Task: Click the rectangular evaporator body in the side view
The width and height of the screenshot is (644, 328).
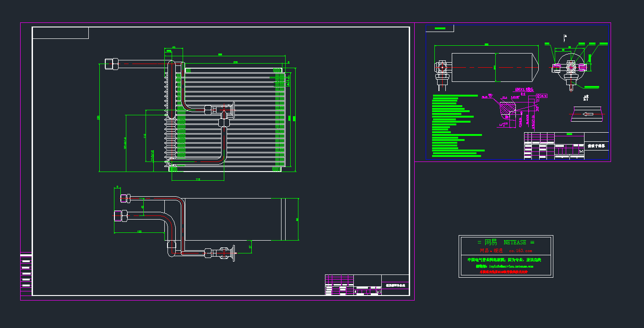Action: point(233,220)
